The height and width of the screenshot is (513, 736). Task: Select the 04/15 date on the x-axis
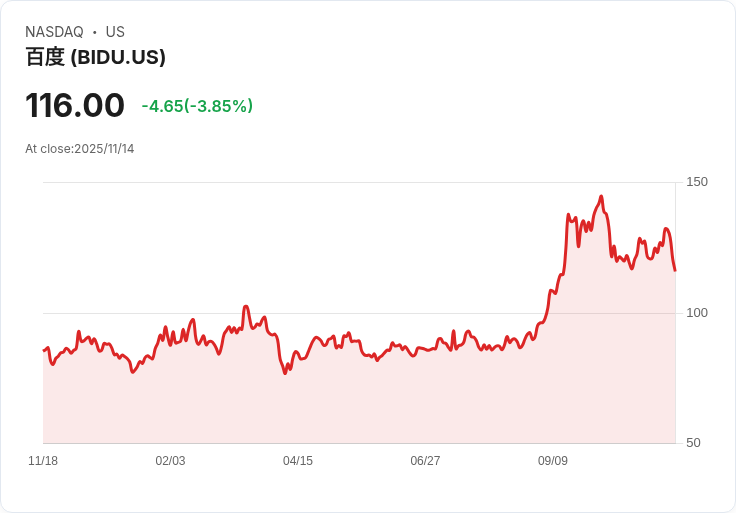(x=298, y=461)
